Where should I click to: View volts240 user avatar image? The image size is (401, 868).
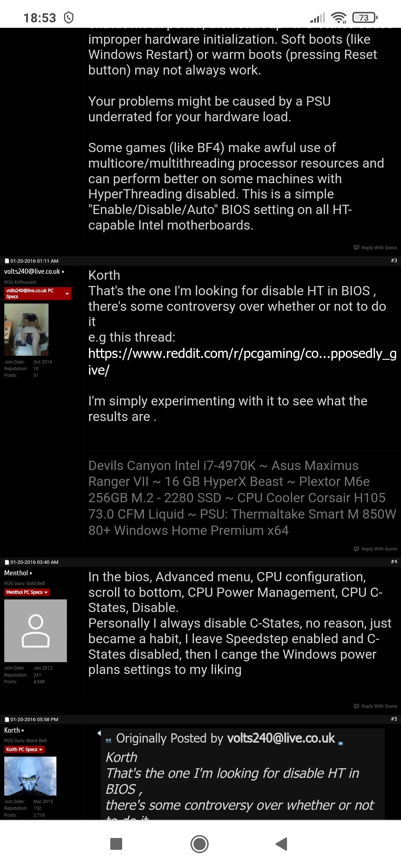click(x=26, y=329)
